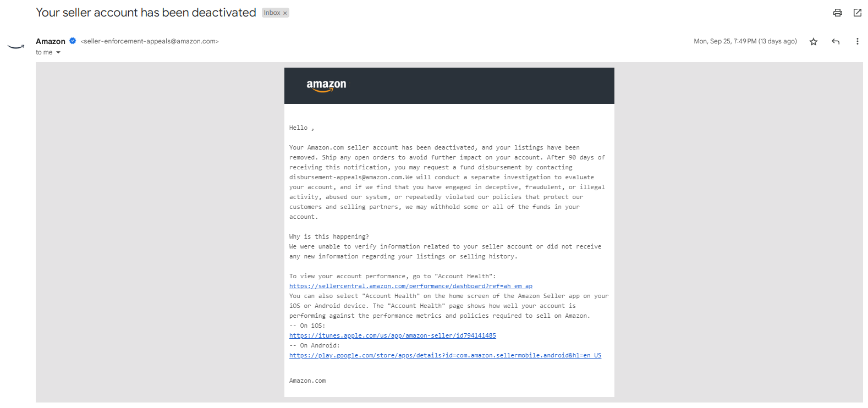This screenshot has width=868, height=408.
Task: Print this email using the printer icon
Action: (x=837, y=13)
